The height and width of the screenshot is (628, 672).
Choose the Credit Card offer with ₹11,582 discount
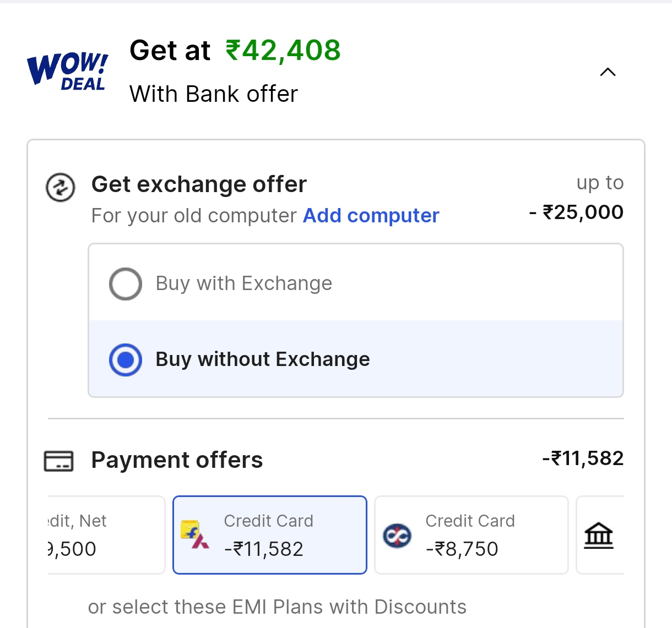coord(269,534)
